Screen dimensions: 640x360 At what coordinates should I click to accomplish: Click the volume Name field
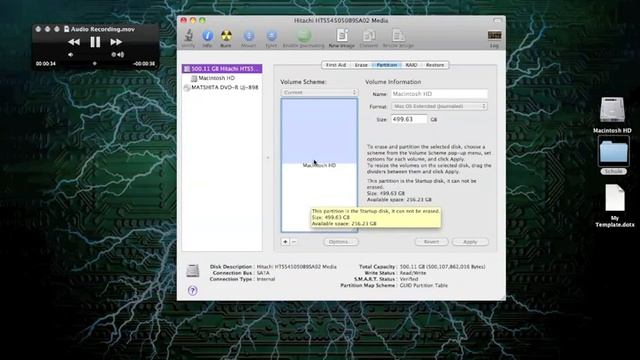439,94
